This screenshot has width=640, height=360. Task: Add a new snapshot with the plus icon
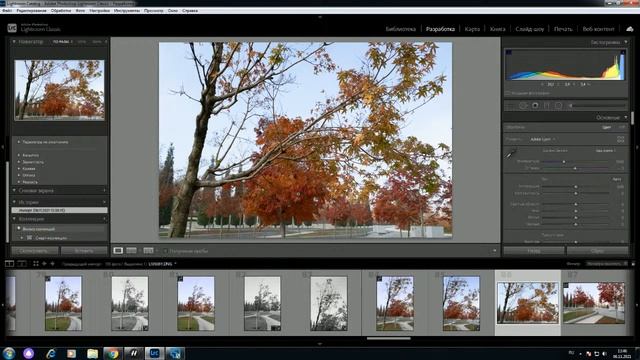pos(104,191)
